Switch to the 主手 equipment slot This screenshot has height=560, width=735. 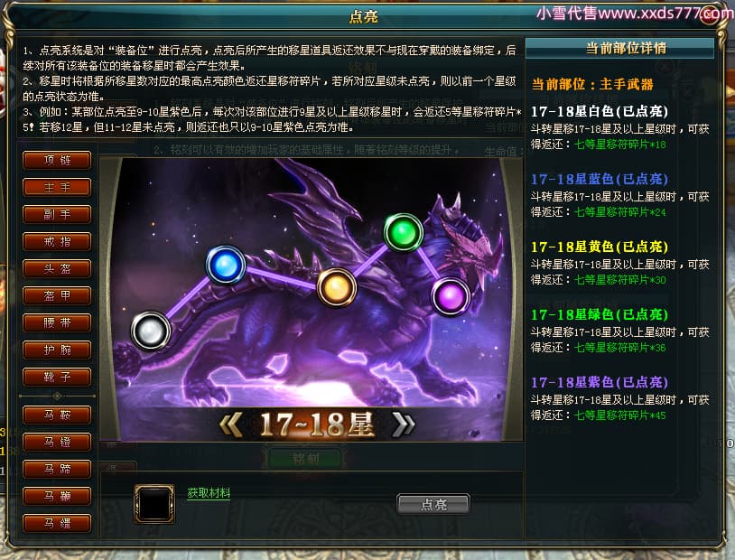57,187
